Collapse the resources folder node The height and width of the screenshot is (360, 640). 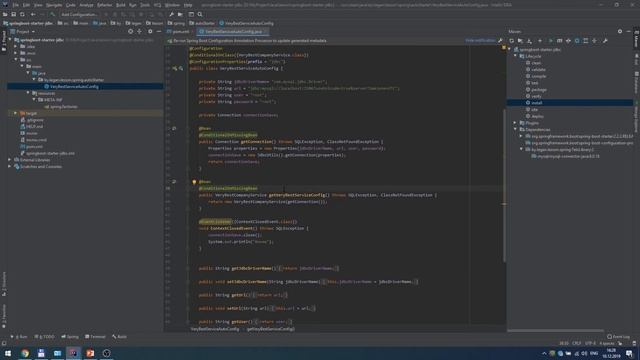(x=28, y=93)
